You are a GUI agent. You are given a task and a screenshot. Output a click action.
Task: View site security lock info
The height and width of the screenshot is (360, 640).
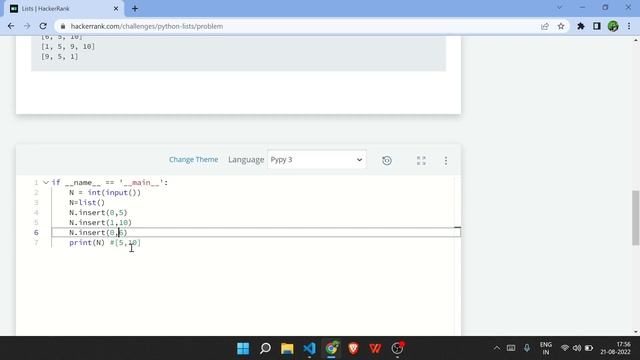(62, 26)
